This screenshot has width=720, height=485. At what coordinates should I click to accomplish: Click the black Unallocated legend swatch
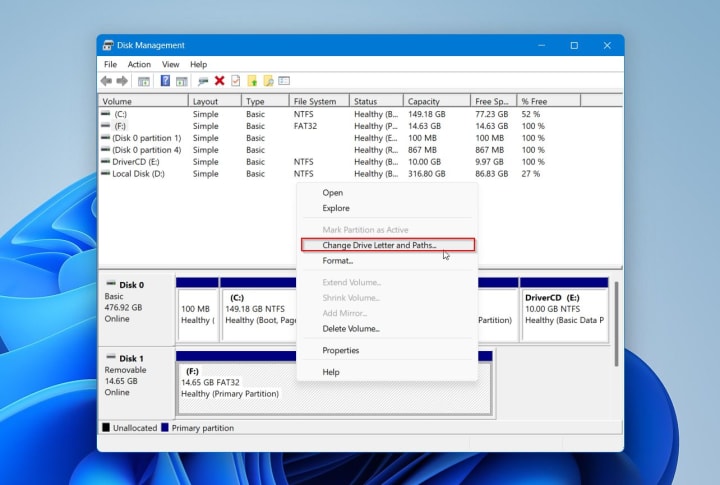[106, 428]
